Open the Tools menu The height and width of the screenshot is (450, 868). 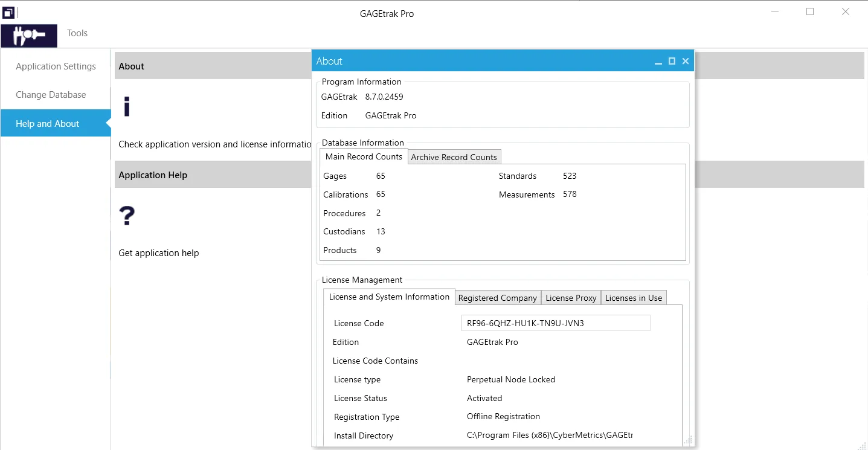tap(77, 33)
